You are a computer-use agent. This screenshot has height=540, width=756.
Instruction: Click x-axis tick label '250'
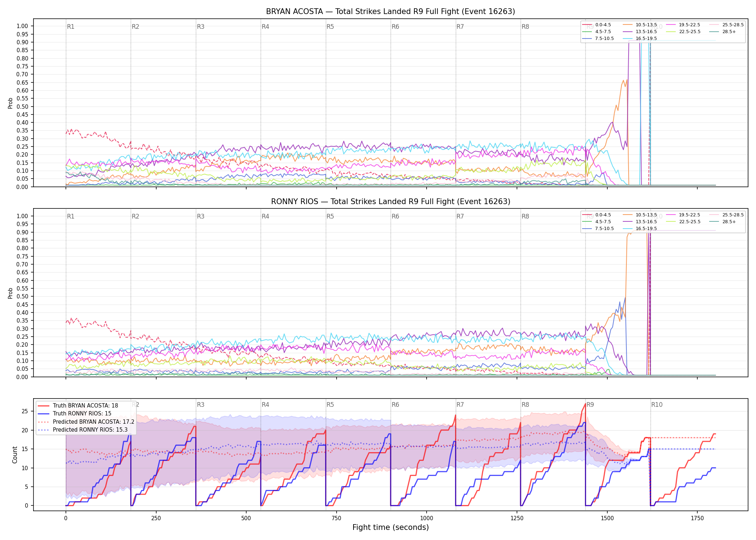pos(156,518)
